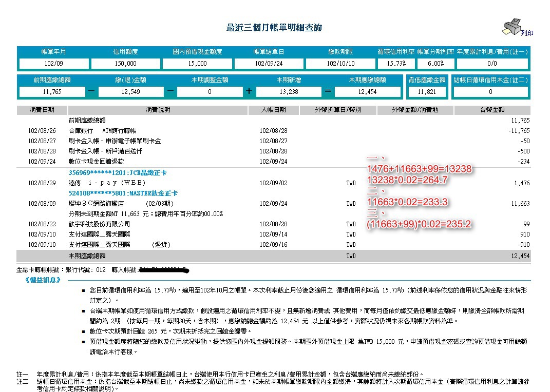Screen dimensions: 550x392
Task: Click the 新戶滿百送仟 transaction description
Action: tap(106, 151)
